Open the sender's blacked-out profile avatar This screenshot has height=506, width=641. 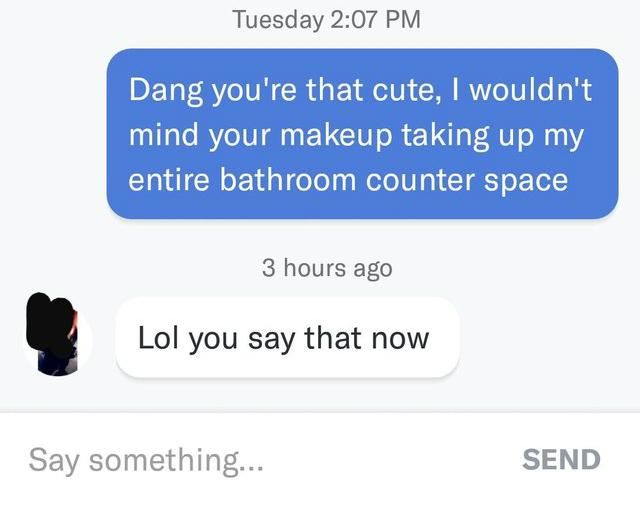(58, 335)
